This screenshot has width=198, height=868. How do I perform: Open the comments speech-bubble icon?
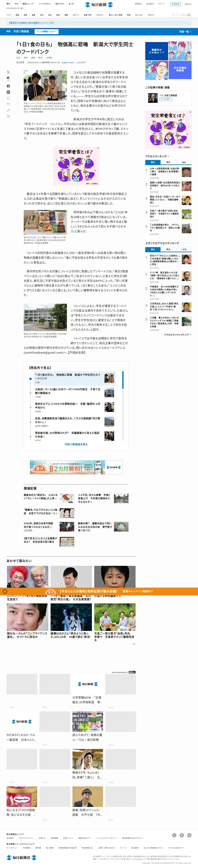tap(8, 79)
